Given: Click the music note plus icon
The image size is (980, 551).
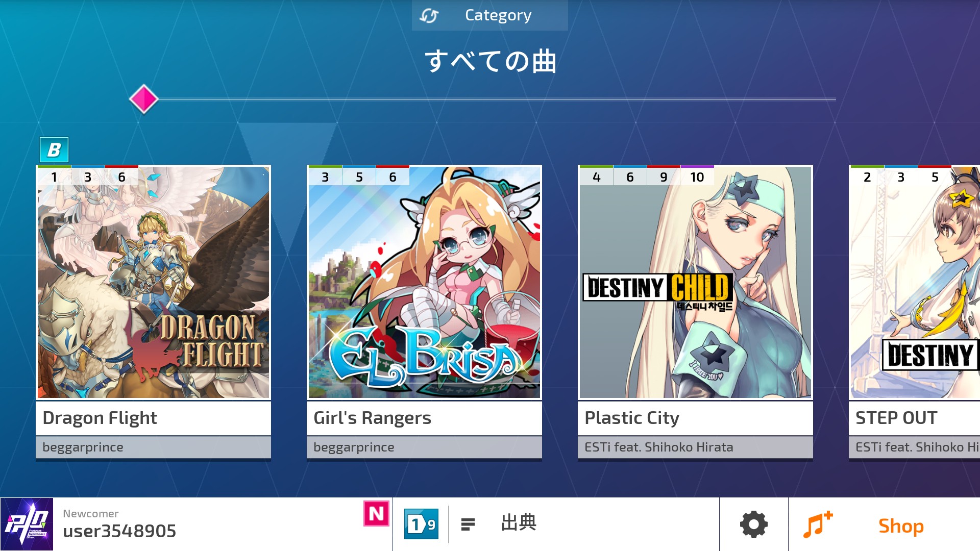Looking at the screenshot, I should 818,524.
